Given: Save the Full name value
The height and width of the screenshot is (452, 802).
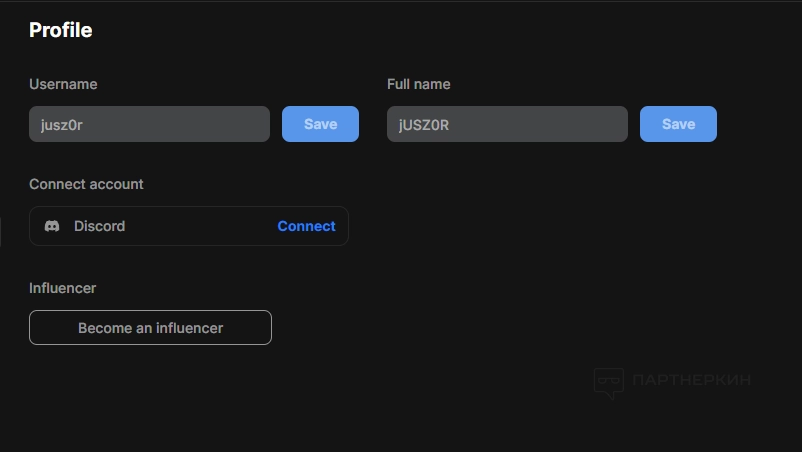Looking at the screenshot, I should [678, 124].
